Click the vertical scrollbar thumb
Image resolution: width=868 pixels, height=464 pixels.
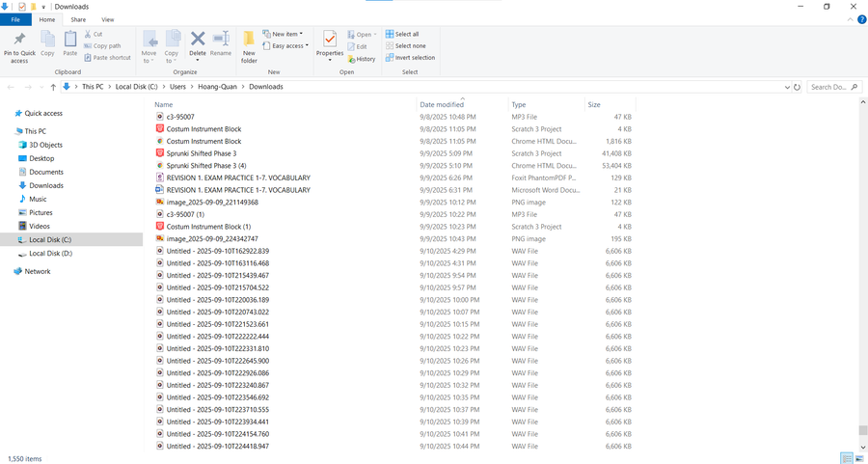(x=862, y=430)
